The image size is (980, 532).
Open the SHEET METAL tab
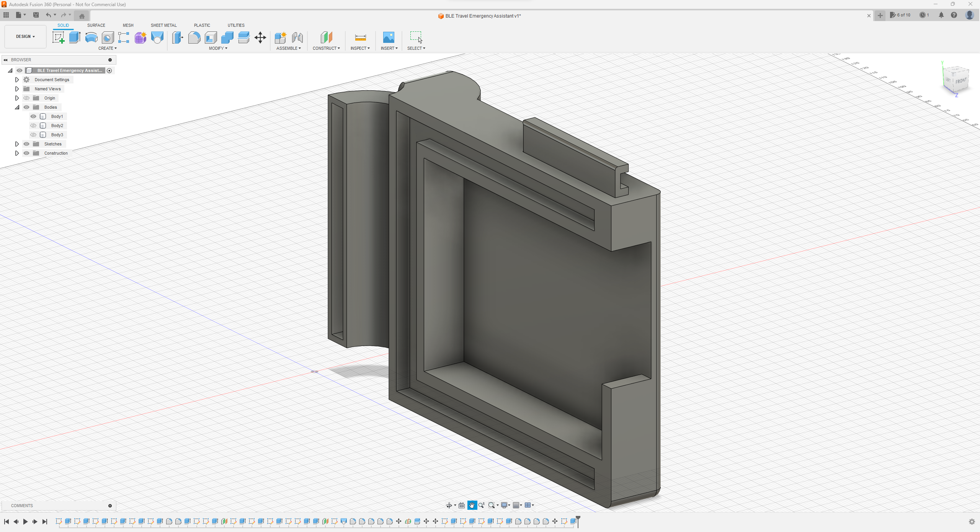163,25
